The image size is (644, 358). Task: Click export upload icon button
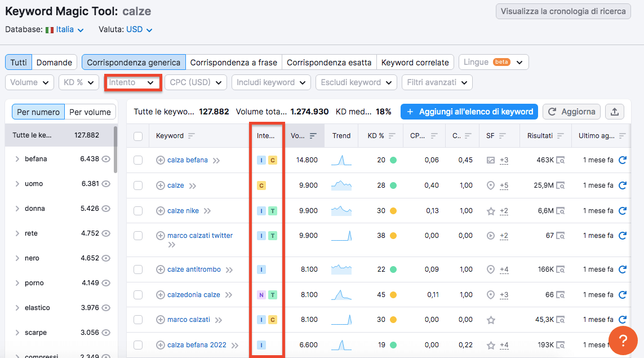click(615, 112)
